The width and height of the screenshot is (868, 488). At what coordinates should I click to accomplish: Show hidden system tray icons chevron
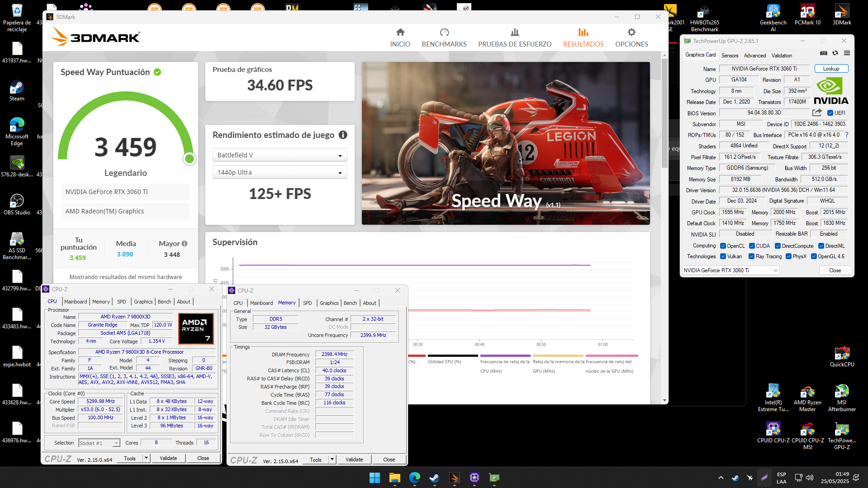721,478
